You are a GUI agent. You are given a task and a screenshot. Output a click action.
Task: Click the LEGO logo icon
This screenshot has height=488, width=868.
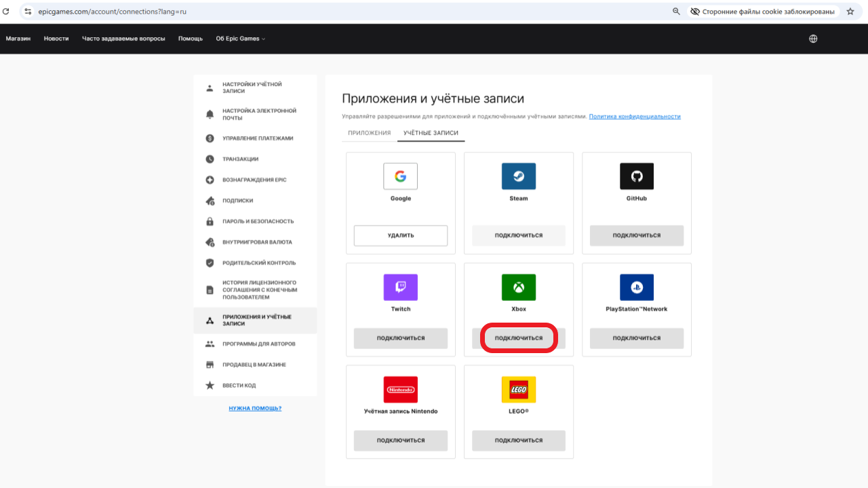[x=518, y=390]
